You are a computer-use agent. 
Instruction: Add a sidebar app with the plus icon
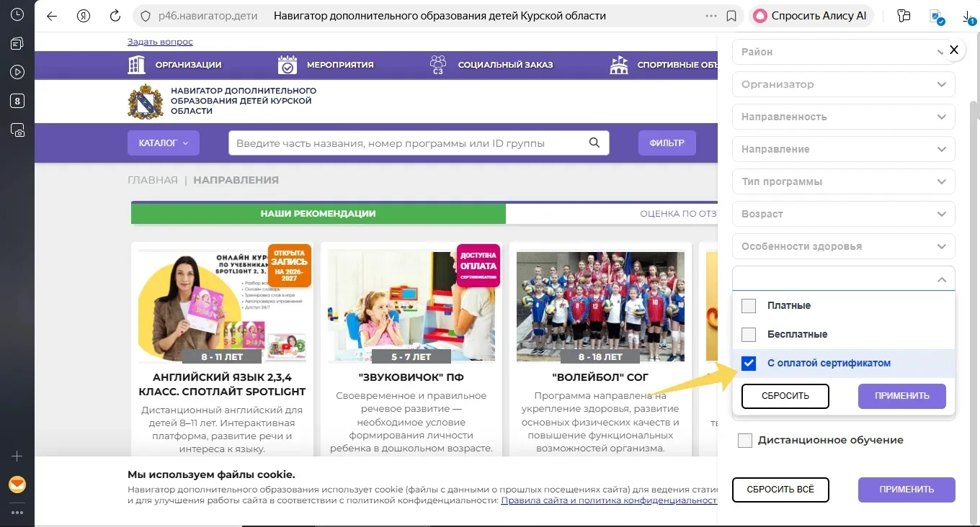click(17, 456)
